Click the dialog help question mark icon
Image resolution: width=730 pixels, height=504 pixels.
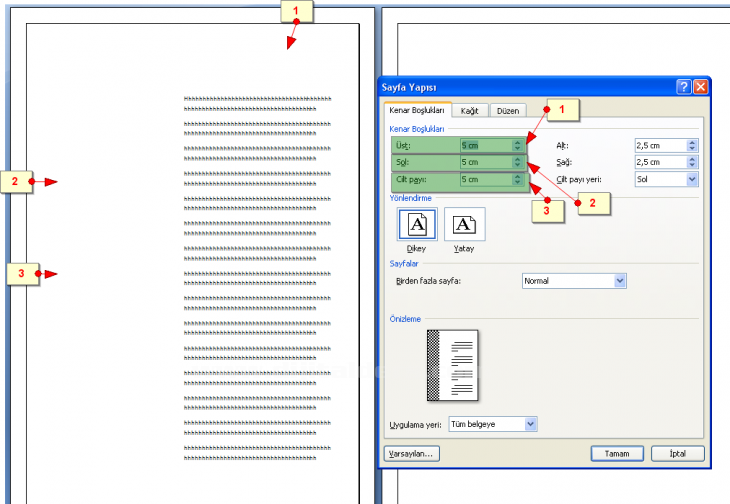point(683,87)
